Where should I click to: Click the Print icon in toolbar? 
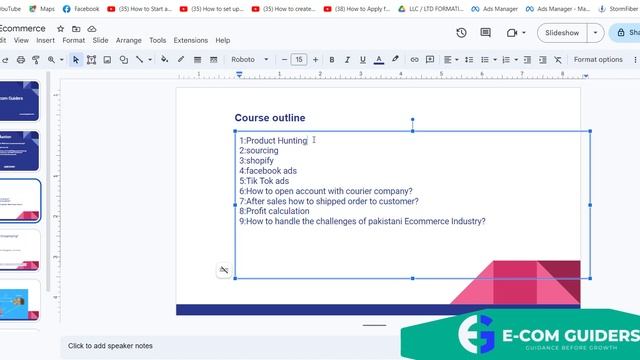(21, 60)
